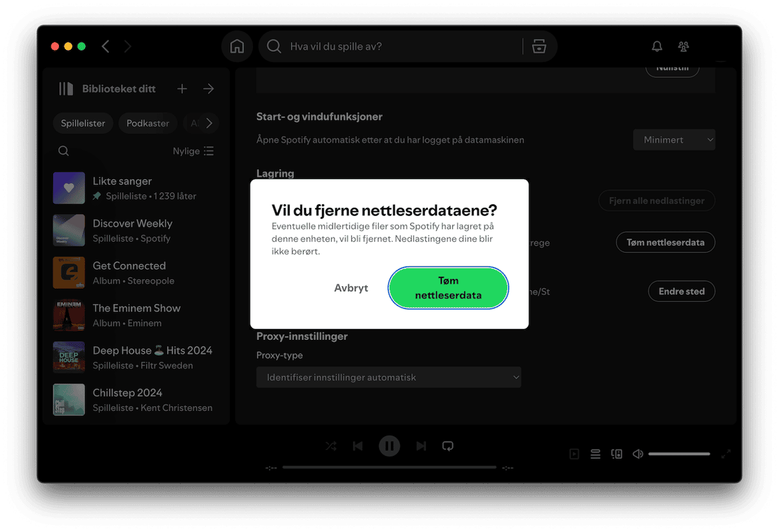Open the Proxy-type dropdown
Screen dimensions: 779x532
point(389,377)
